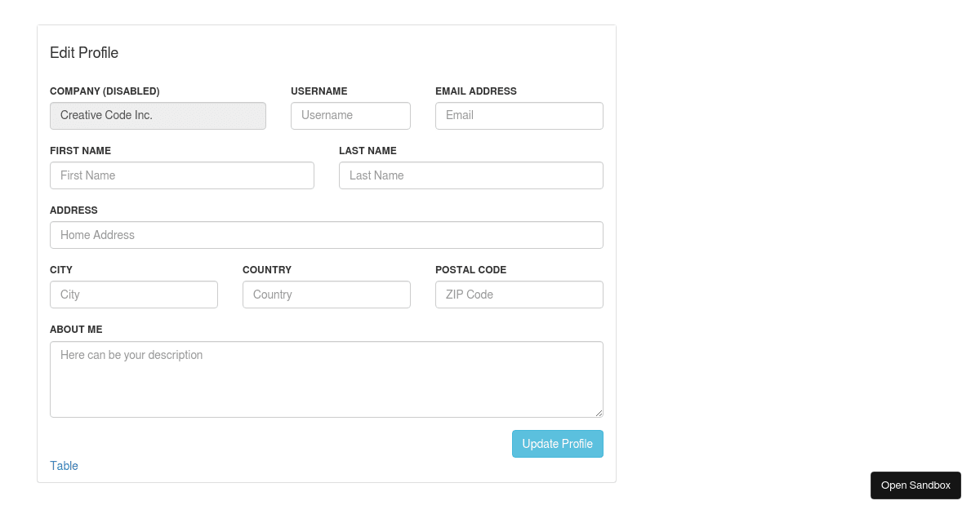Image resolution: width=980 pixels, height=514 pixels.
Task: Click the Email Address label
Action: (476, 91)
